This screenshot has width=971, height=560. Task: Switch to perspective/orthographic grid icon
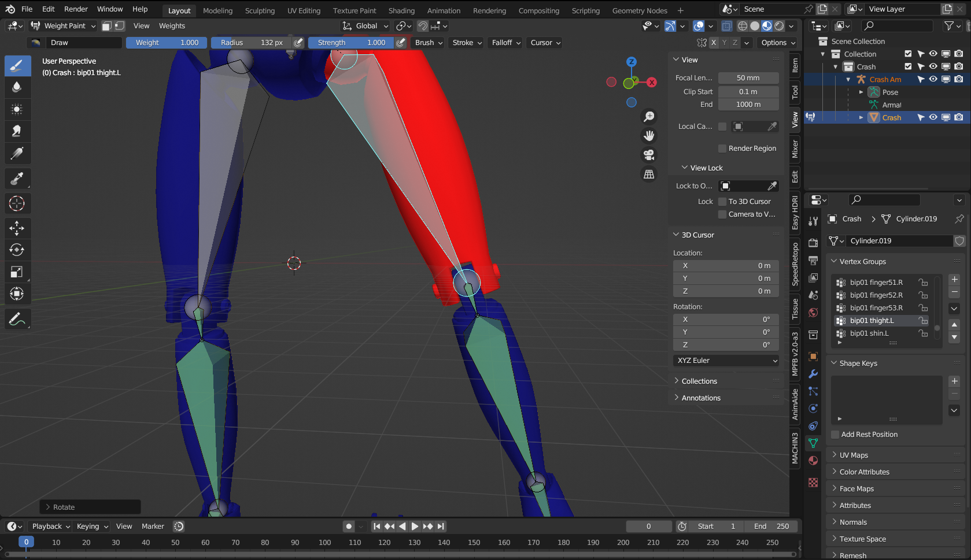[x=649, y=174]
